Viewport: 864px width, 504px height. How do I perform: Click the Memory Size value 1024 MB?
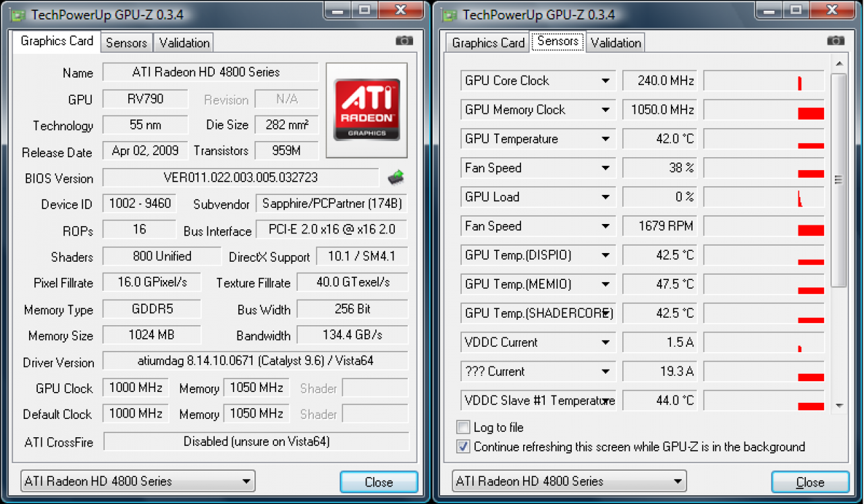pos(152,335)
